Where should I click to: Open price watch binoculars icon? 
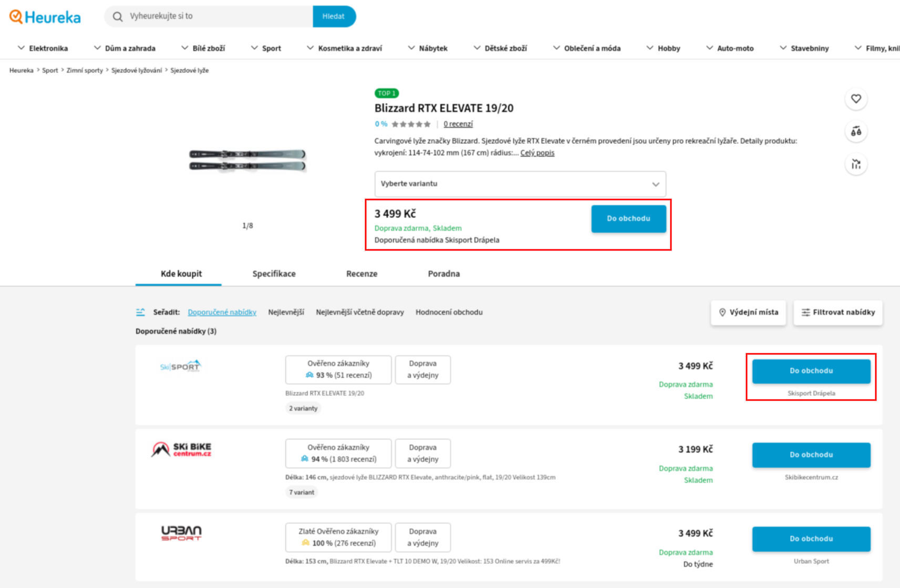tap(856, 131)
